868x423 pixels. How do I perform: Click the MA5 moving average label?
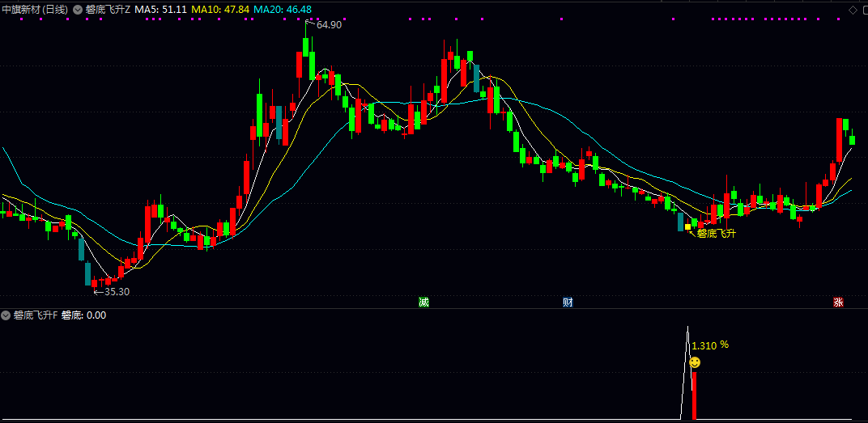160,10
